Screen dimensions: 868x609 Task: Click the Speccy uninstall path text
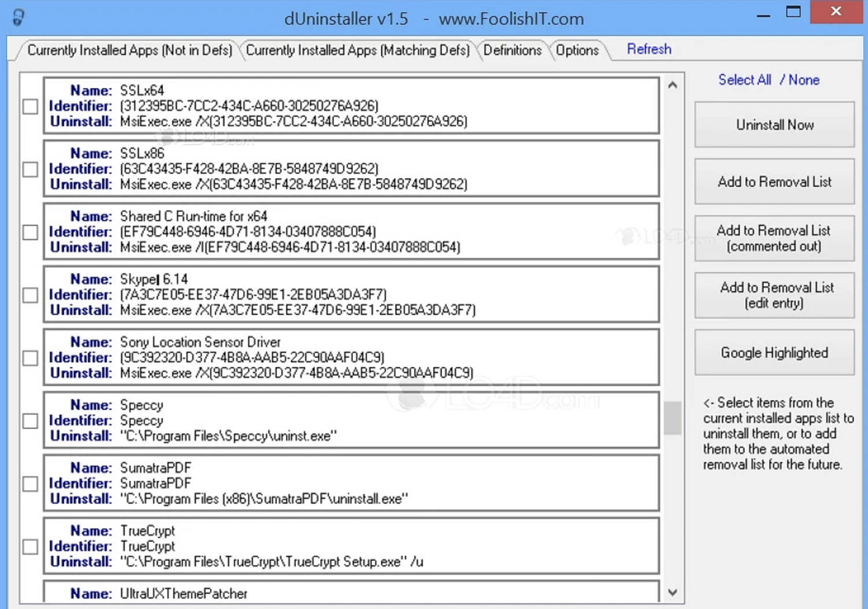(229, 436)
